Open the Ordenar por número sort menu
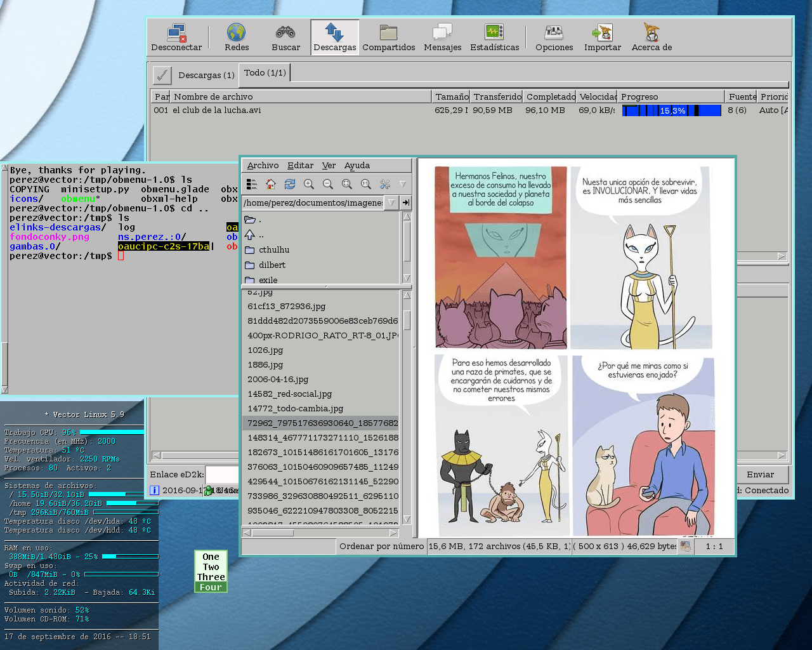Screen dimensions: 812x650 [381, 546]
